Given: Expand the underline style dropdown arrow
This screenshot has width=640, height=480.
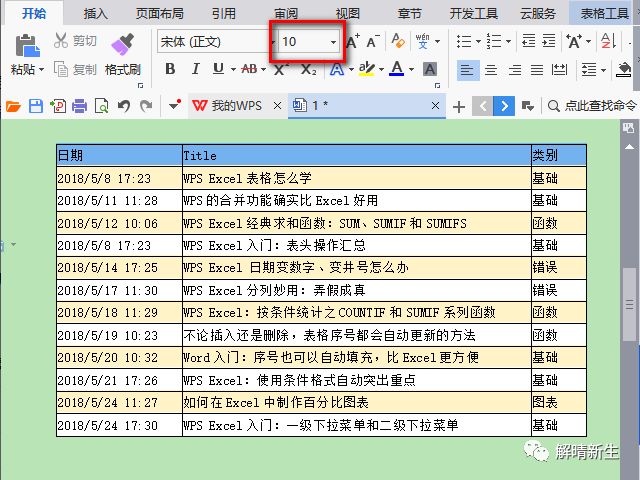Looking at the screenshot, I should (x=233, y=70).
